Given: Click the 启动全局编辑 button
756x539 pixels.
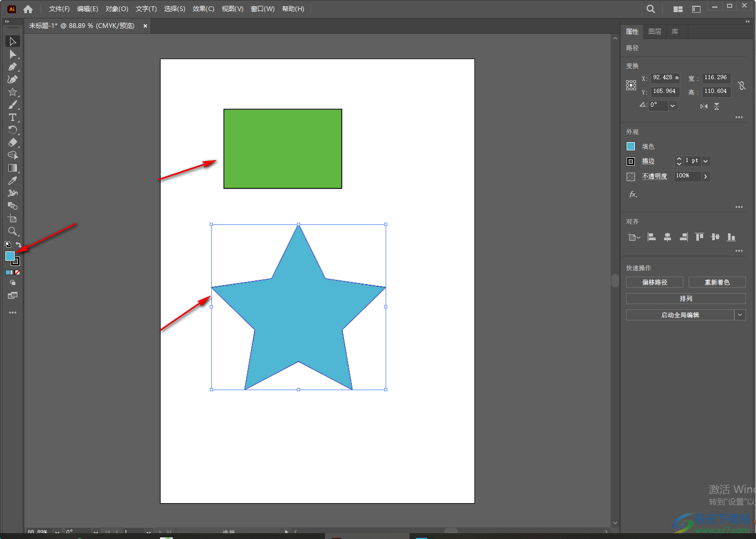Looking at the screenshot, I should (680, 315).
